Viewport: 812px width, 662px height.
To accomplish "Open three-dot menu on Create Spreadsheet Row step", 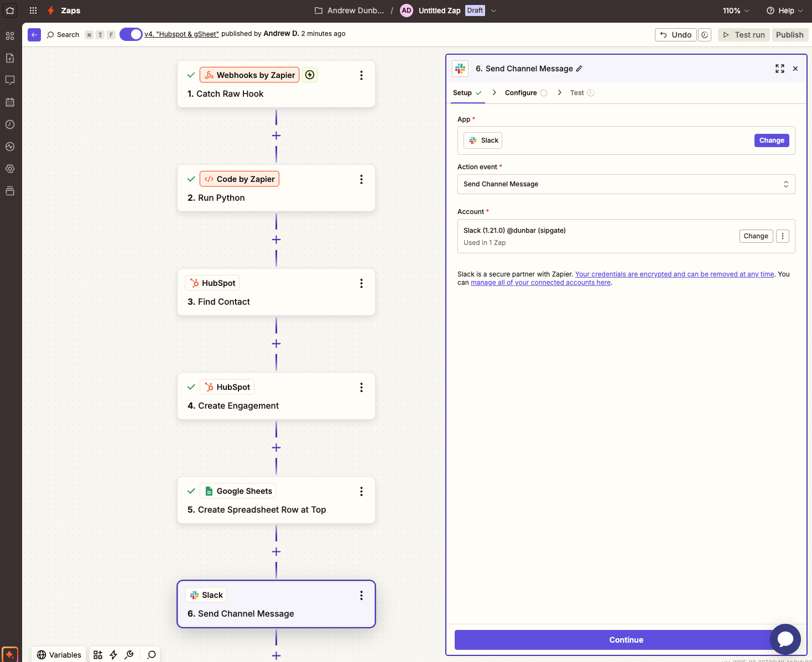I will pos(361,491).
